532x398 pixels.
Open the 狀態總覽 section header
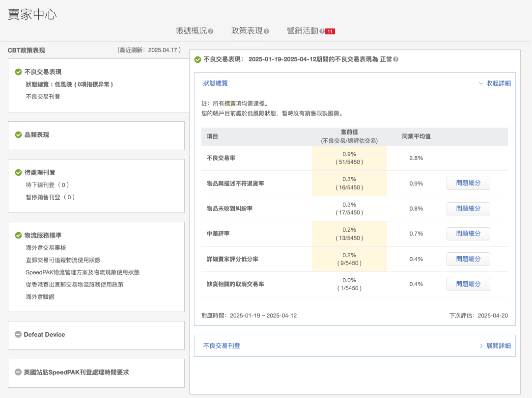coord(216,83)
